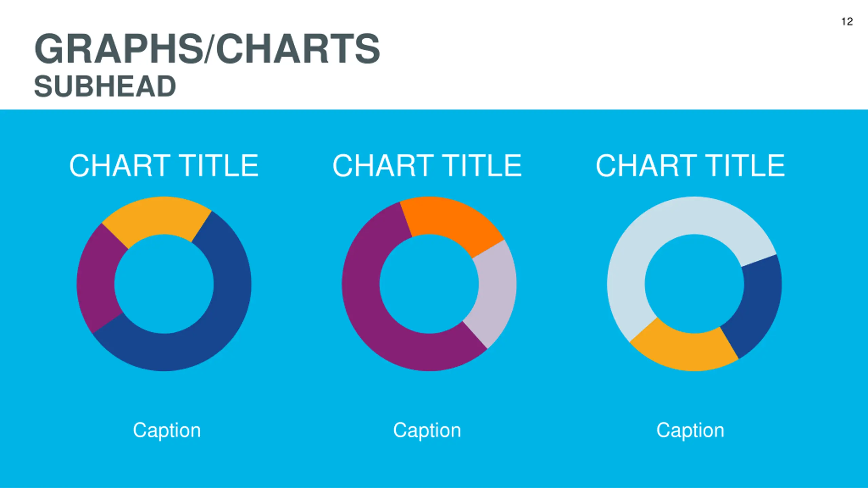Click the center hole of the left donut
Screen dimensions: 868x488
click(164, 284)
